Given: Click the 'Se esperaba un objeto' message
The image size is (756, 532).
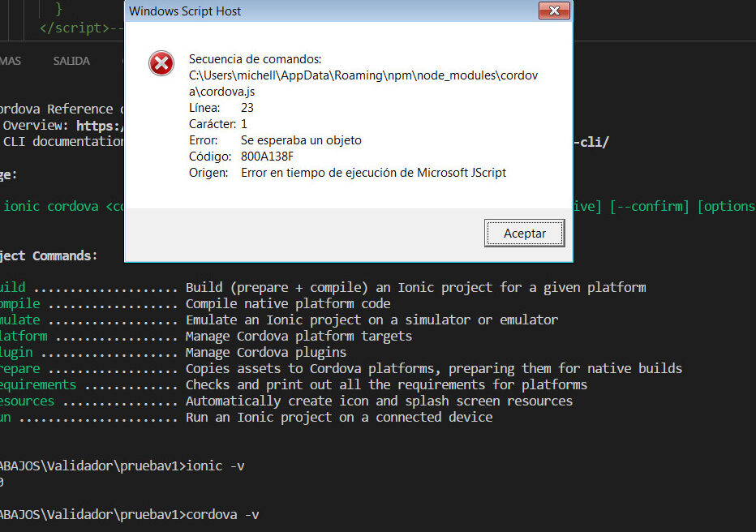Looking at the screenshot, I should (301, 140).
